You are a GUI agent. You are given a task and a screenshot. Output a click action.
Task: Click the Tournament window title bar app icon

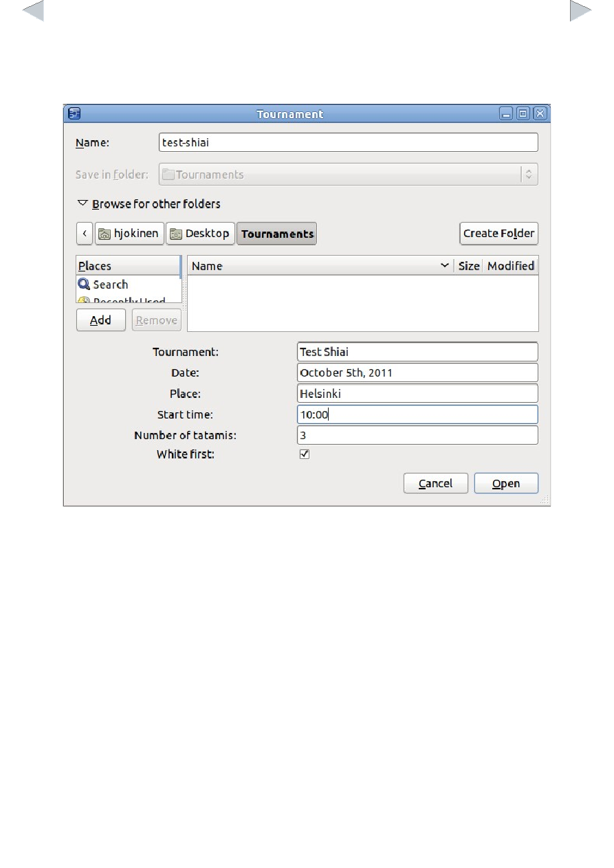pos(75,114)
